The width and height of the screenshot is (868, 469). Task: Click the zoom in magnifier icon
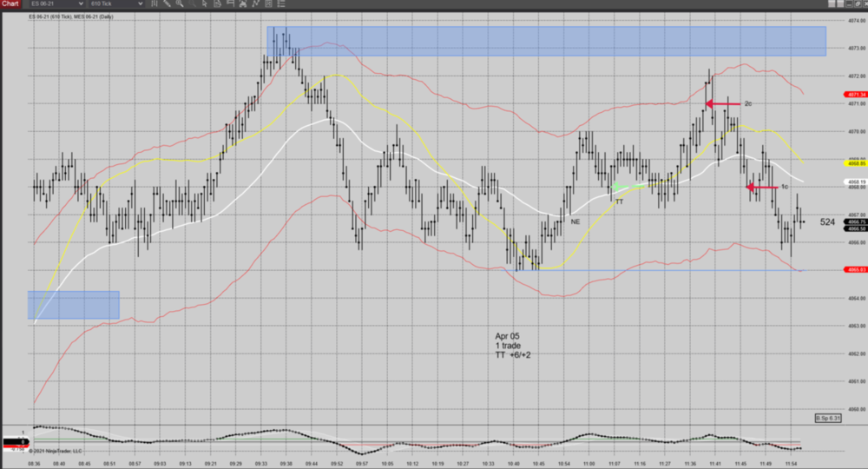pyautogui.click(x=179, y=3)
